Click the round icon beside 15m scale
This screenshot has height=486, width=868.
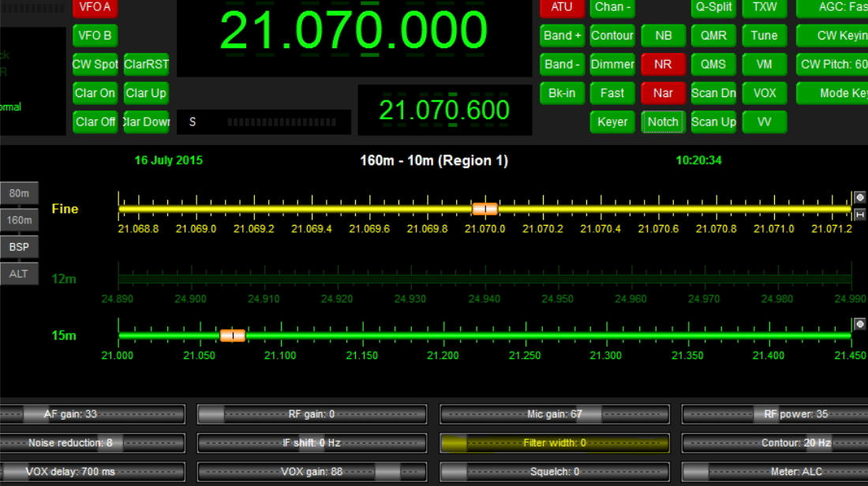click(859, 324)
